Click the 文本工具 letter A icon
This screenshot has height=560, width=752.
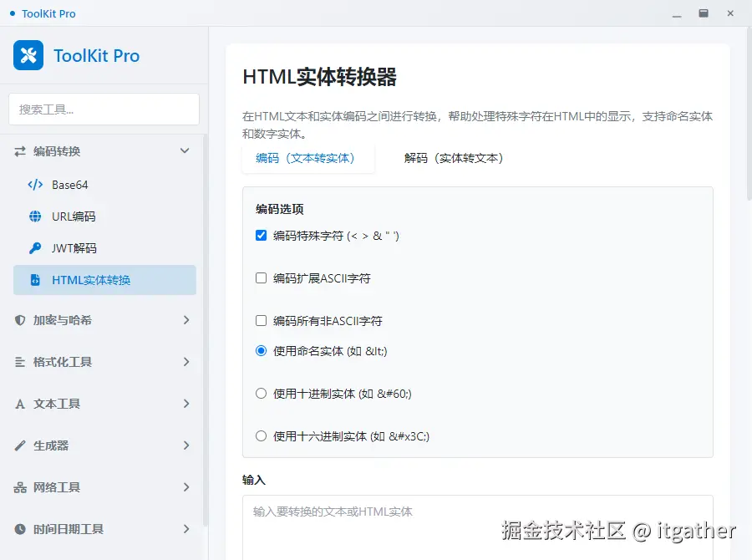[x=20, y=404]
